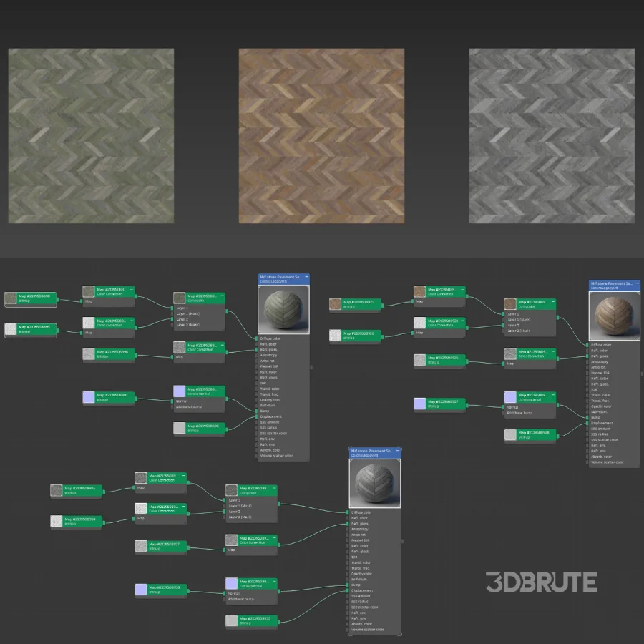Open the gray stone material sphere preview
Image resolution: width=644 pixels, height=644 pixels.
pyautogui.click(x=374, y=484)
